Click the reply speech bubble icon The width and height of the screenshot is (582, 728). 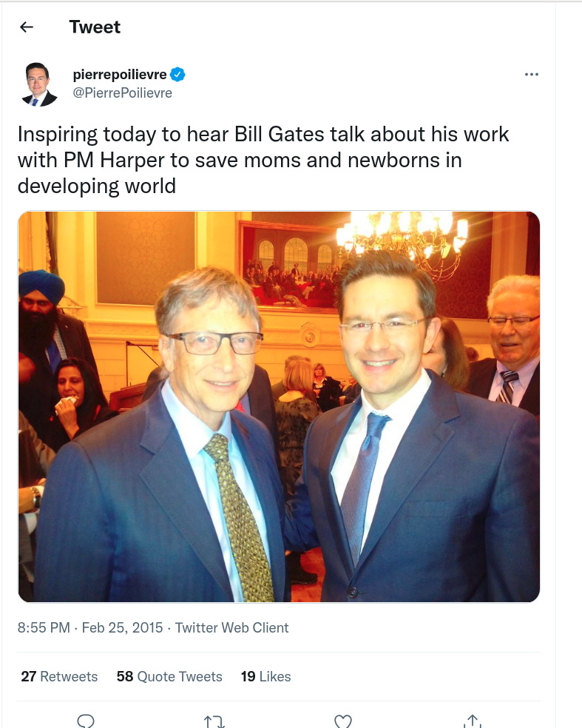pos(85,721)
